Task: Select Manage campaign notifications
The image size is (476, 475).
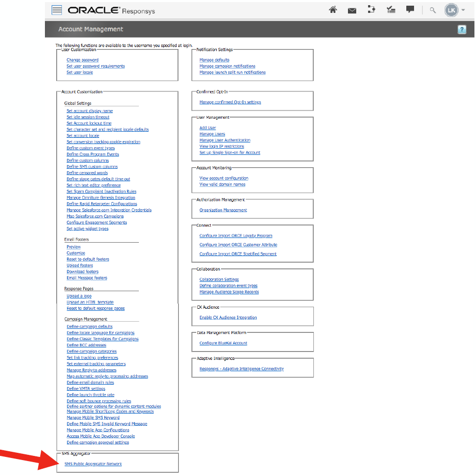Action: (227, 67)
